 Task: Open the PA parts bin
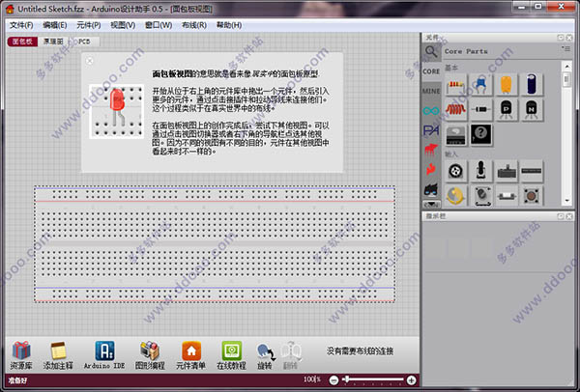(431, 130)
